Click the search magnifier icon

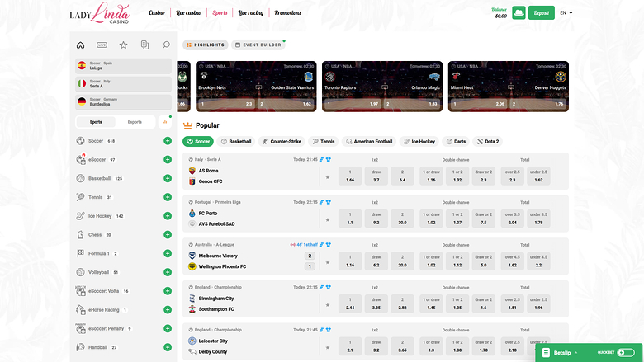pyautogui.click(x=166, y=45)
